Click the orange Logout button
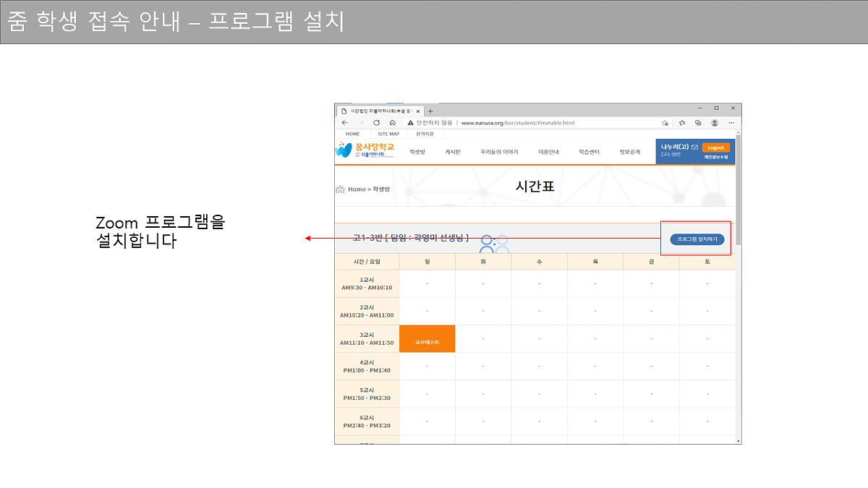The width and height of the screenshot is (868, 488). click(715, 147)
